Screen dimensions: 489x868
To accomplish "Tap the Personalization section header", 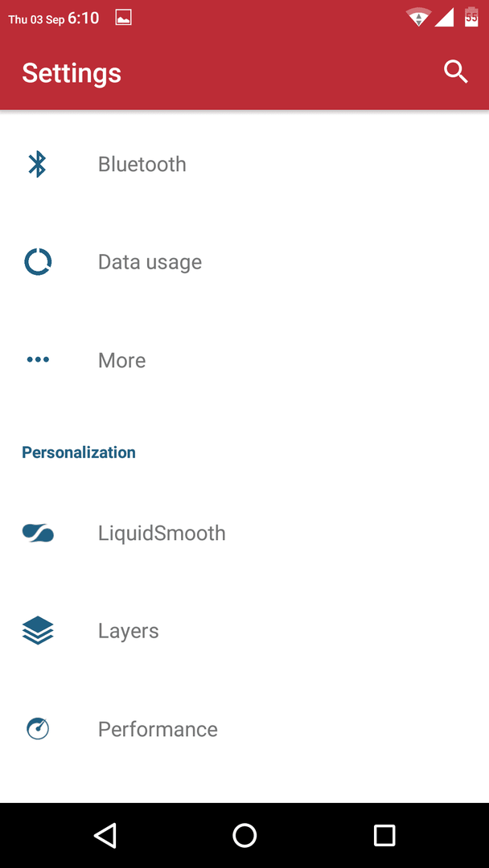I will [x=79, y=452].
